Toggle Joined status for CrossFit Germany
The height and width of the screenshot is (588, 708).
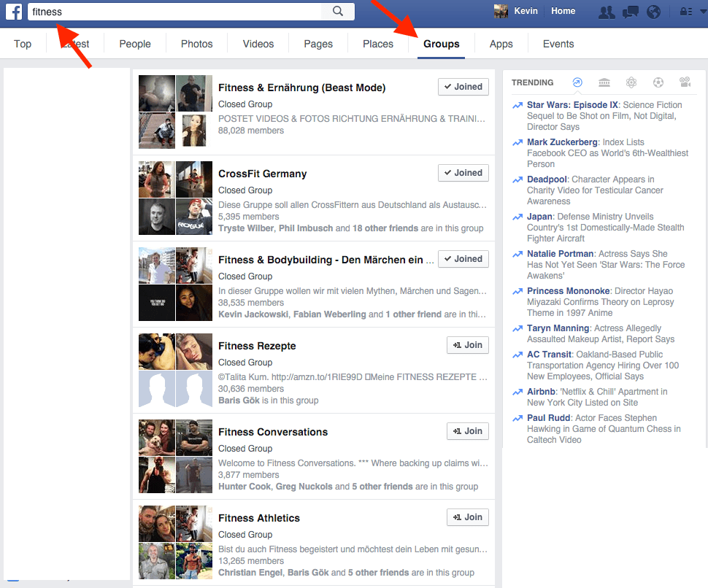463,173
